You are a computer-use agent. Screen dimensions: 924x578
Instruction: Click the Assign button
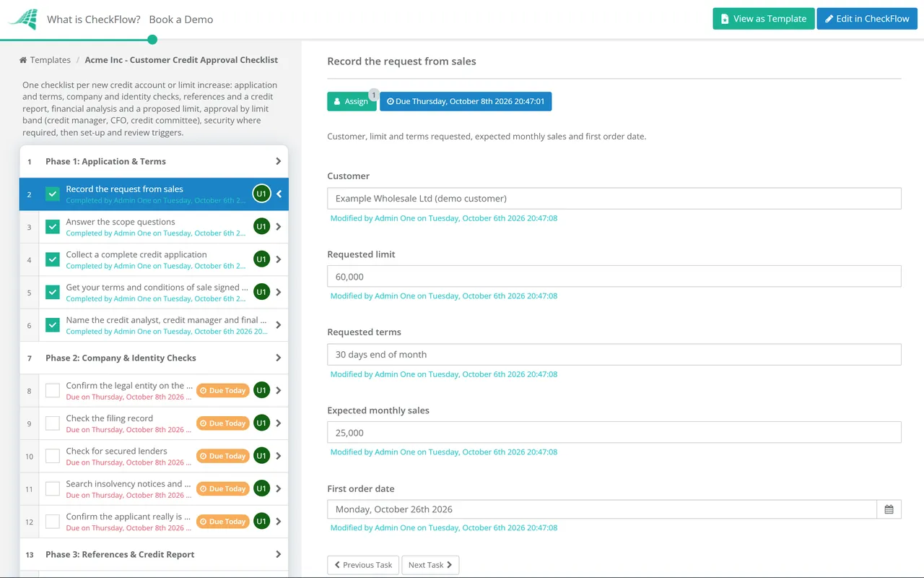pos(352,102)
